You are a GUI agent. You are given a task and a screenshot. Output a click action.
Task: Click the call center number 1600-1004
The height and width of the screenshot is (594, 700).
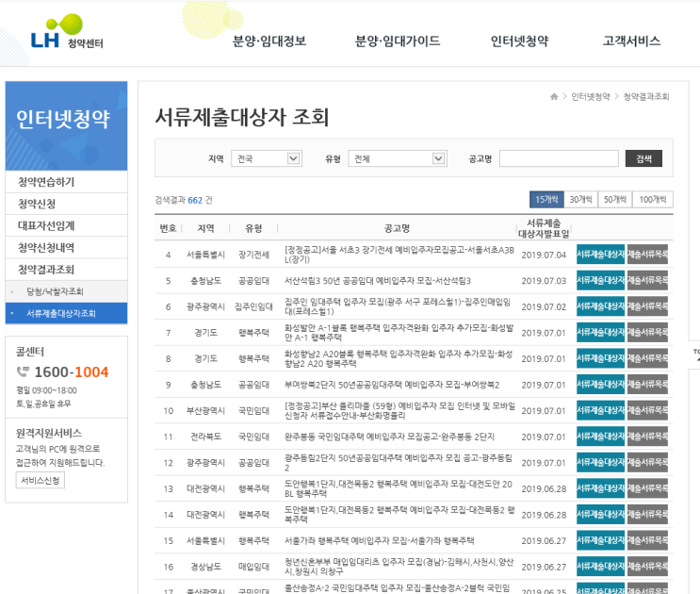tap(72, 371)
